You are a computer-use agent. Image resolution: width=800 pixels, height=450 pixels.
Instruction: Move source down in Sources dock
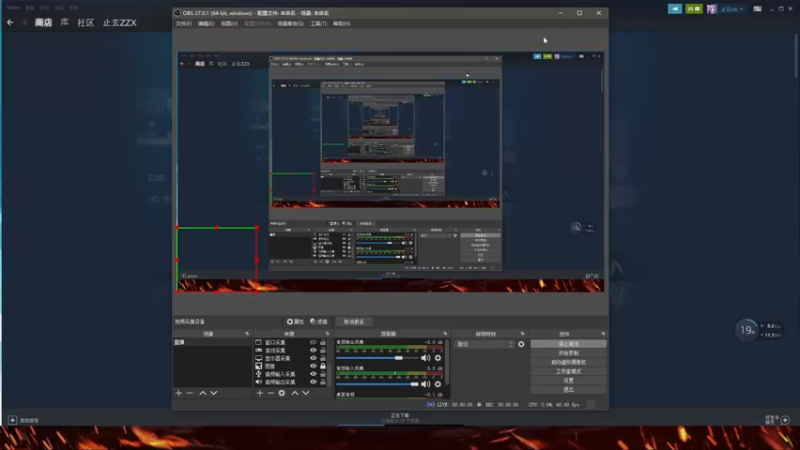click(306, 393)
